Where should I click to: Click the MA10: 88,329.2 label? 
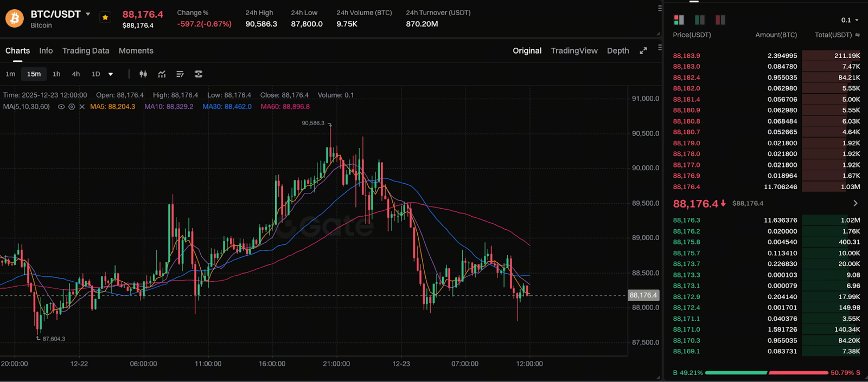point(169,107)
